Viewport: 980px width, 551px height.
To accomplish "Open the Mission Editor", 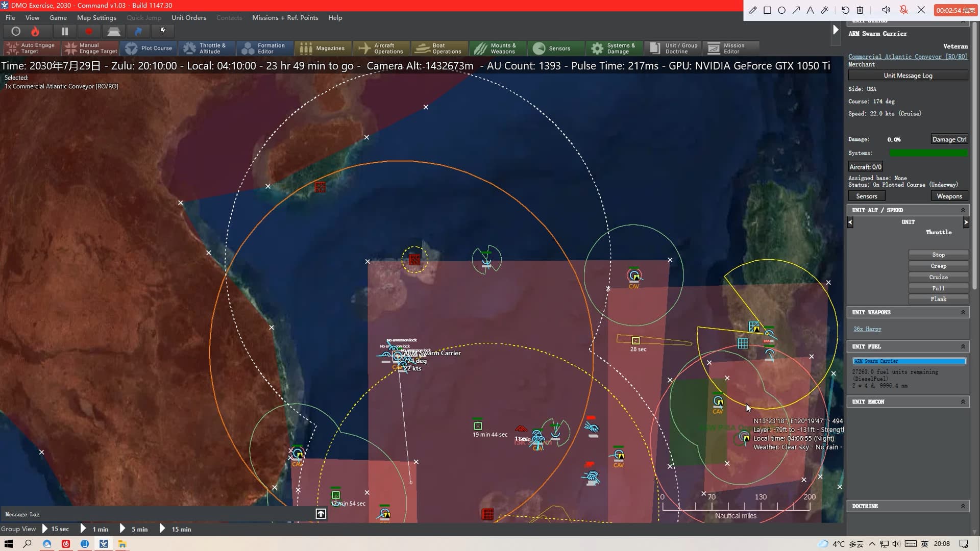I will tap(730, 48).
